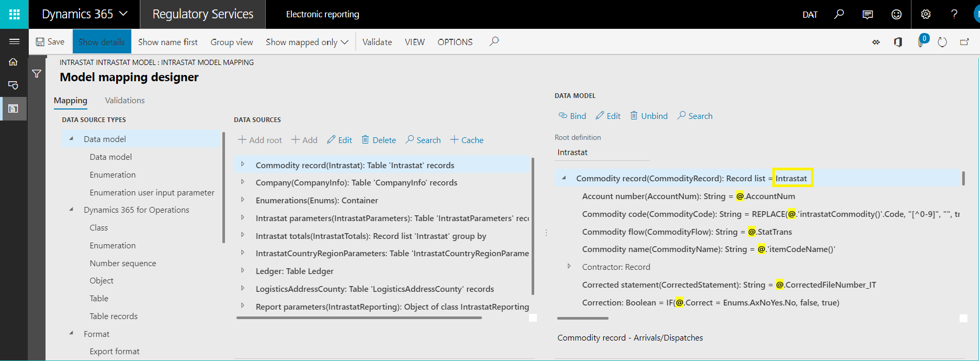980x361 pixels.
Task: Click the feedback smiley icon
Action: (896, 14)
